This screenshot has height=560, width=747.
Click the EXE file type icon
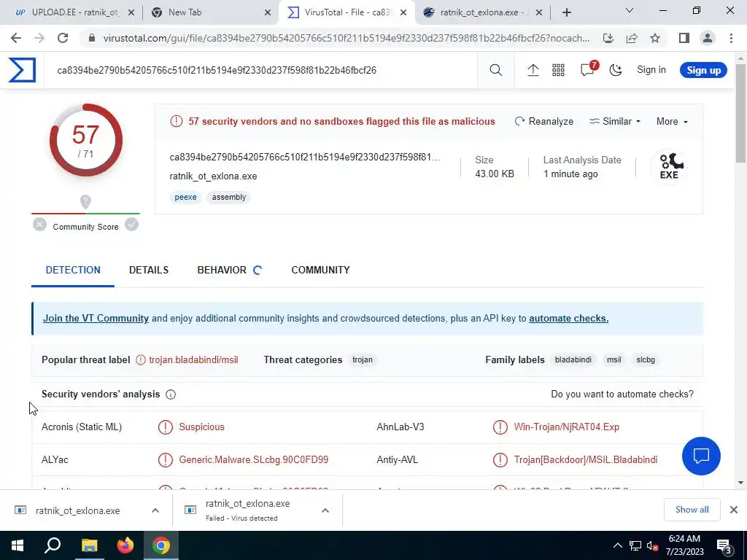[x=670, y=166]
